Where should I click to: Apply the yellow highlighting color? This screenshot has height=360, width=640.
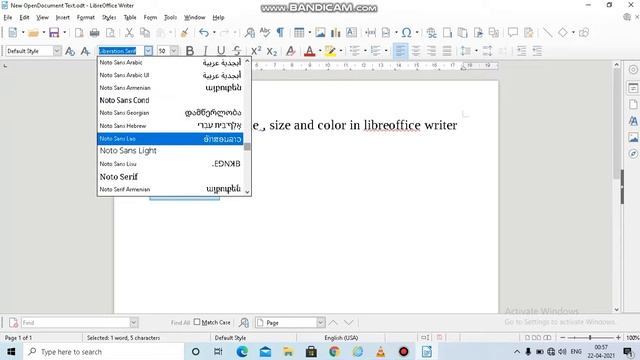(x=330, y=51)
